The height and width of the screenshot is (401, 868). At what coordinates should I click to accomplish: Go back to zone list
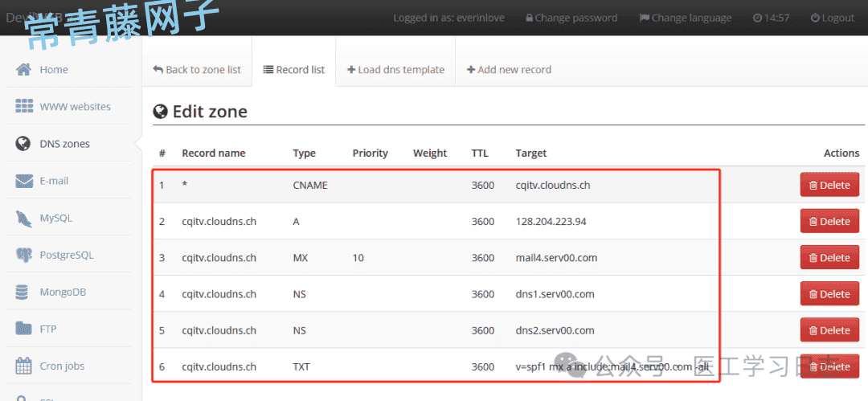pos(197,70)
